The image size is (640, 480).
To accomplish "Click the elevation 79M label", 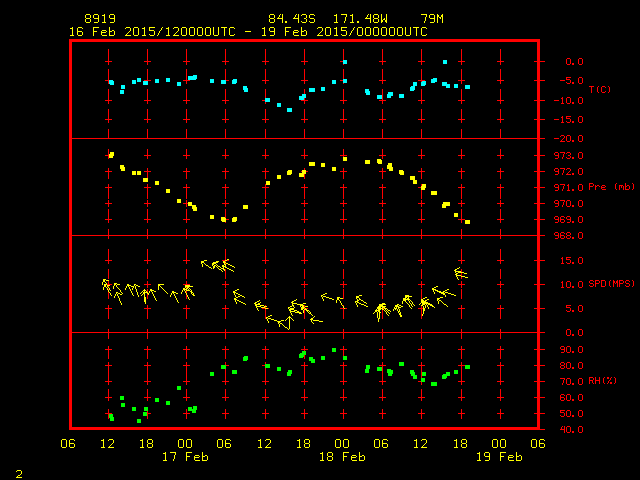I will click(x=432, y=19).
